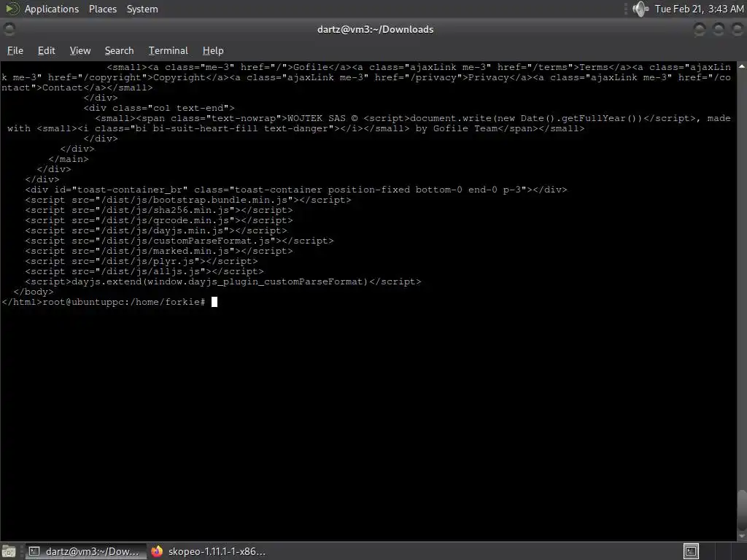Open the File menu
747x560 pixels.
coord(15,50)
